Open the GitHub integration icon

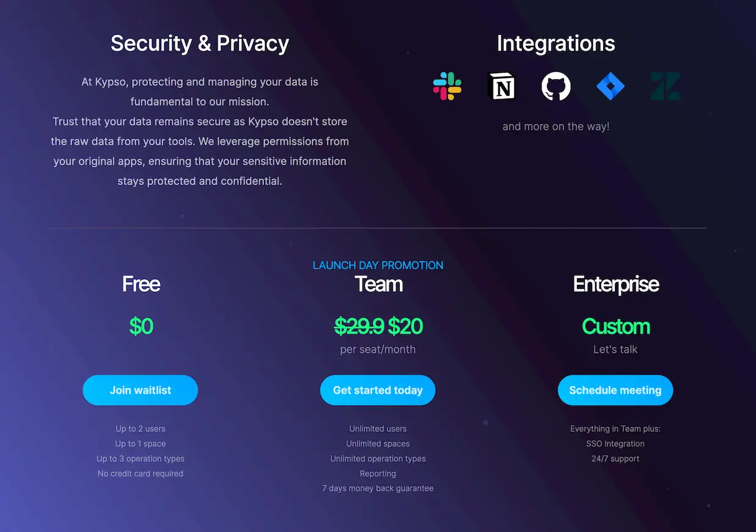point(556,86)
